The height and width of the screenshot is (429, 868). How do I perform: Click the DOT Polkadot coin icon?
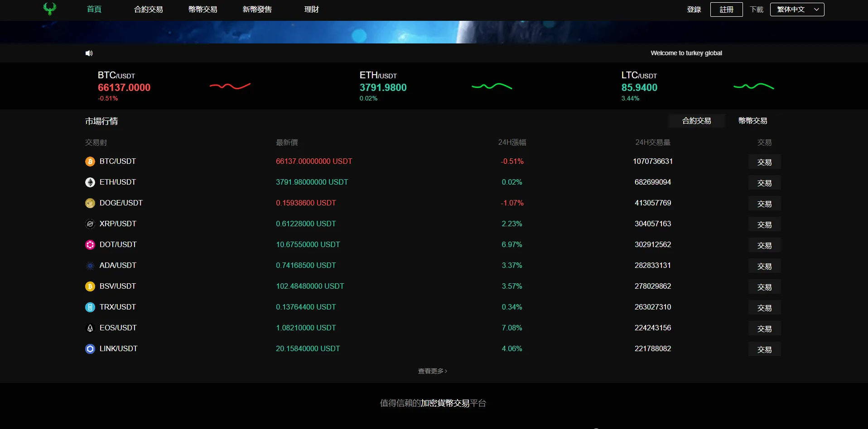[x=90, y=245]
